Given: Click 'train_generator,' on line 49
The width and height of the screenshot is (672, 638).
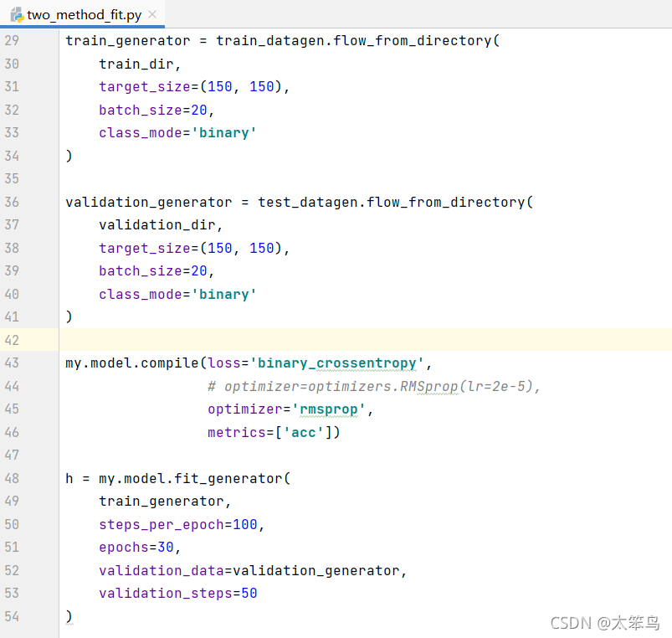Looking at the screenshot, I should pos(165,502).
